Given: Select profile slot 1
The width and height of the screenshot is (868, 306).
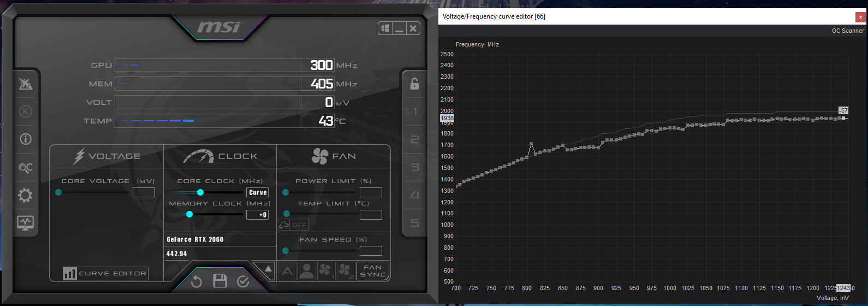Looking at the screenshot, I should [x=414, y=111].
